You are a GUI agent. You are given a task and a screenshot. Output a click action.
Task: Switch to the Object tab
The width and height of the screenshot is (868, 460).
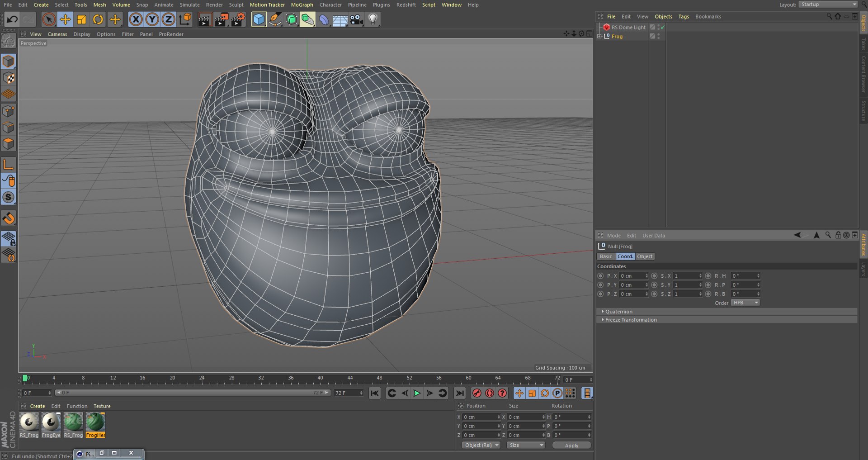click(x=645, y=256)
